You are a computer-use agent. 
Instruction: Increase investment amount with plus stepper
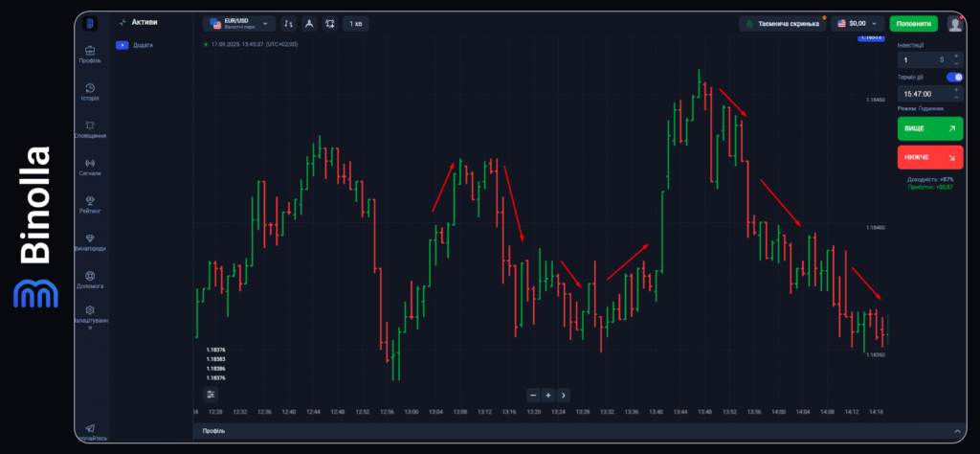[x=955, y=56]
